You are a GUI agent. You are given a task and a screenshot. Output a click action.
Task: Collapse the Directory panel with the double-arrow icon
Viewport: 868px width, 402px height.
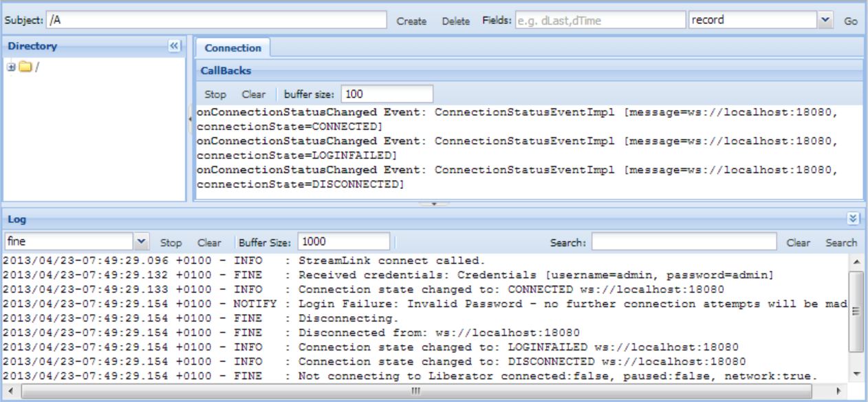point(174,47)
